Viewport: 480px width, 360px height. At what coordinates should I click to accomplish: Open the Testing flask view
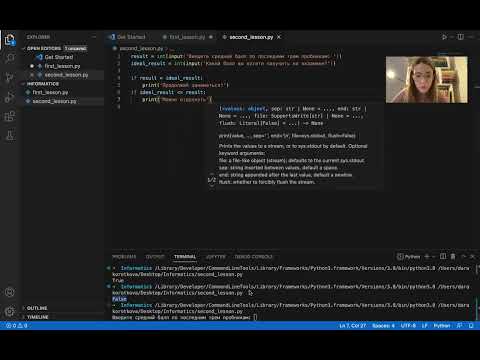(10, 136)
